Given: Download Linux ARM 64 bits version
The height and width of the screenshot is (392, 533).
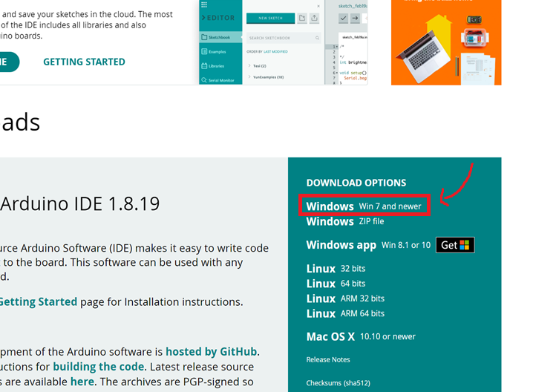Looking at the screenshot, I should click(x=345, y=313).
